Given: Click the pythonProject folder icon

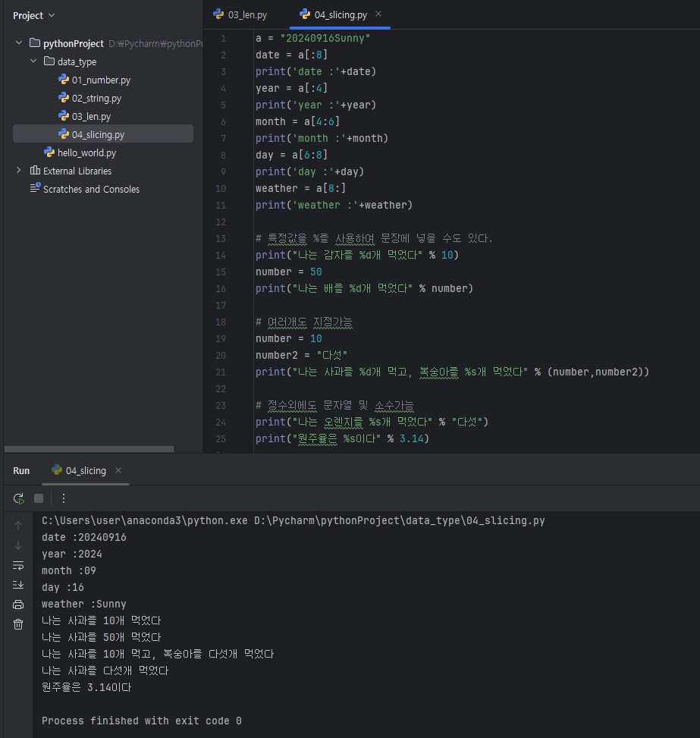Looking at the screenshot, I should (x=35, y=42).
